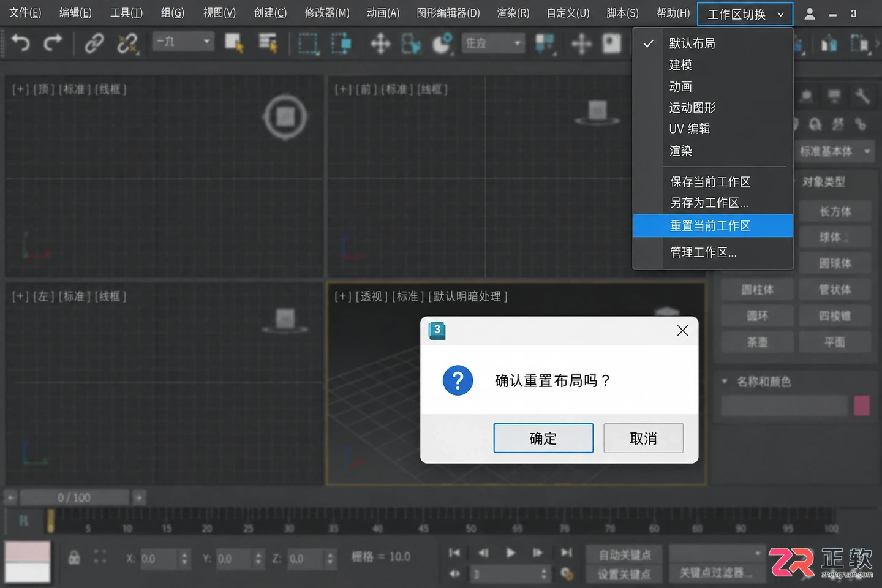Click the ViewCube in the left viewport

[x=285, y=320]
